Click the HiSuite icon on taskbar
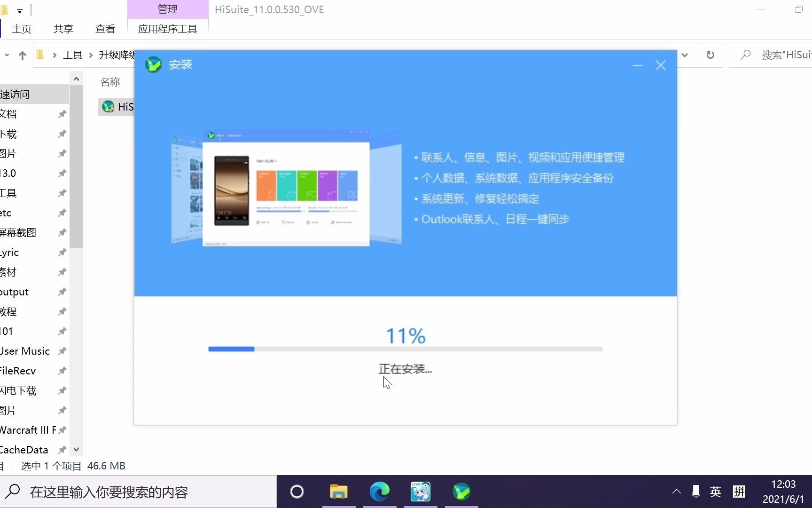 (x=461, y=492)
